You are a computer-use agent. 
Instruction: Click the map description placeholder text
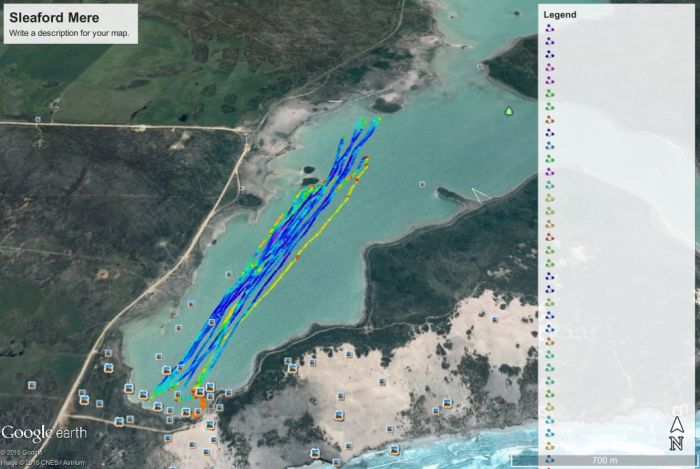(x=67, y=33)
